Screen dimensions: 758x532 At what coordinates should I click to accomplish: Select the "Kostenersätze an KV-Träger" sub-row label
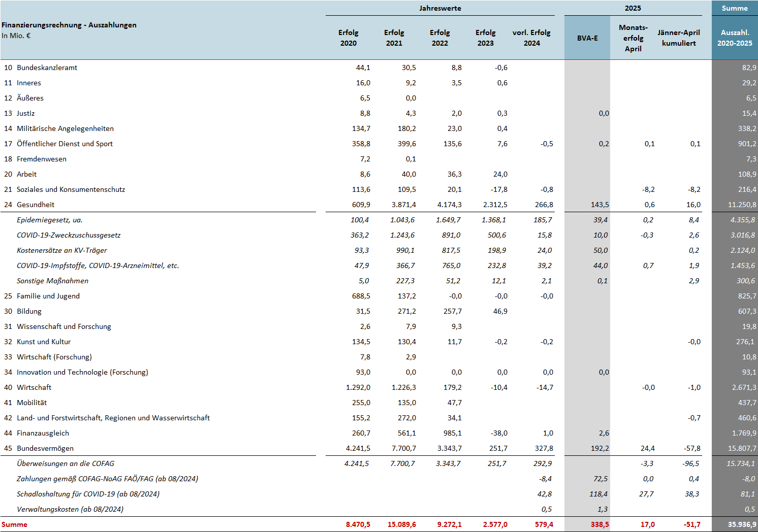point(62,250)
